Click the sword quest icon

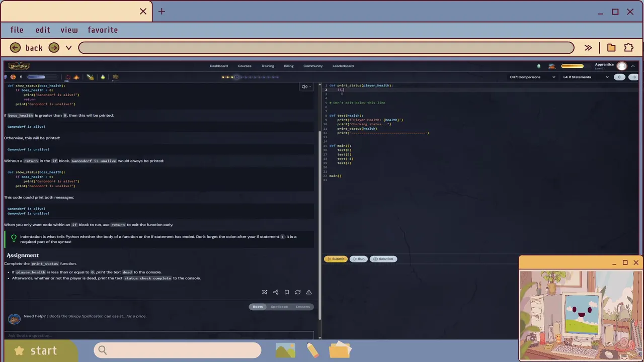point(90,77)
